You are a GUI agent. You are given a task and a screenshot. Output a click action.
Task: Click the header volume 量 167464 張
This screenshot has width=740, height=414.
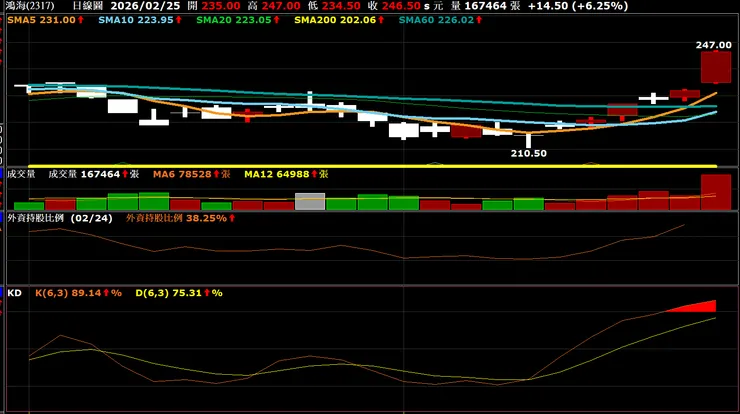(485, 6)
